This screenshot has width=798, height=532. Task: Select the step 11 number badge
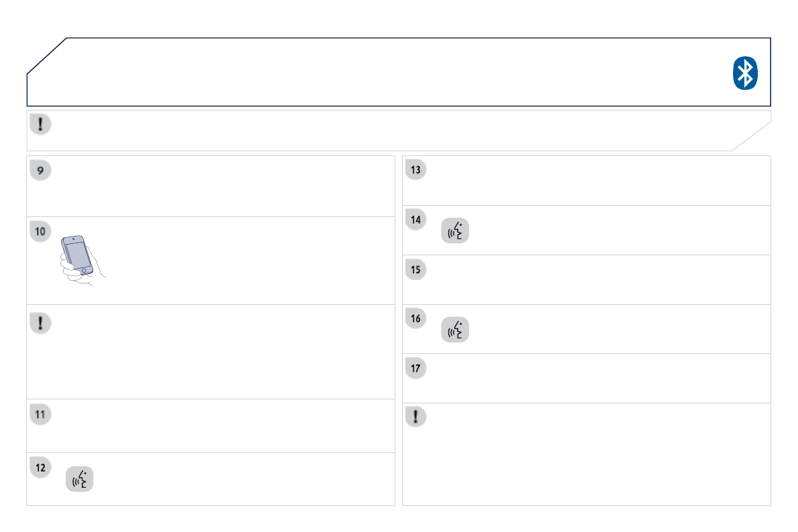(x=41, y=414)
